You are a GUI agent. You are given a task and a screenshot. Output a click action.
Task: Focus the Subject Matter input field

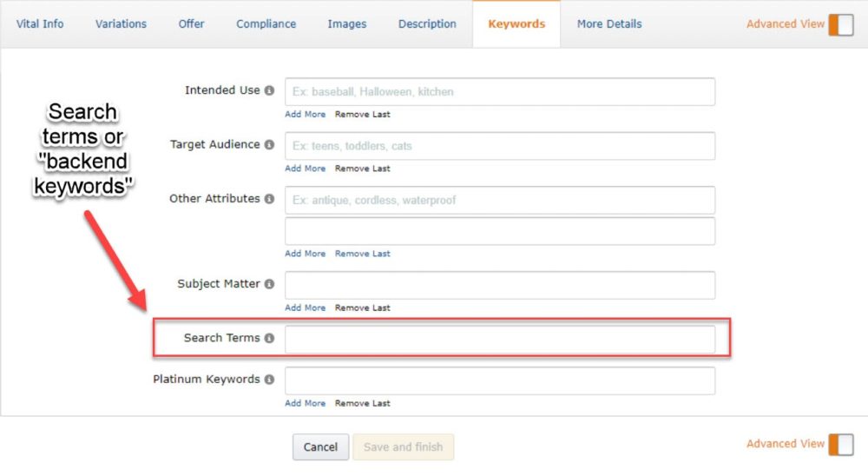coord(500,286)
